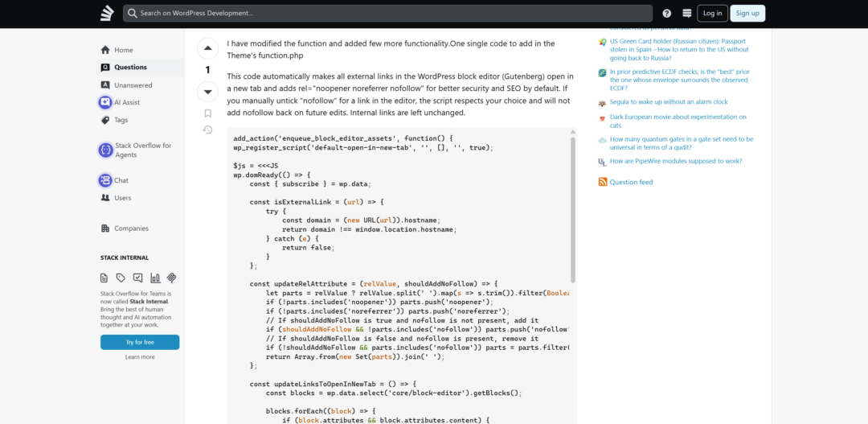The width and height of the screenshot is (868, 424).
Task: Open the PipeWire modules question
Action: pyautogui.click(x=675, y=161)
